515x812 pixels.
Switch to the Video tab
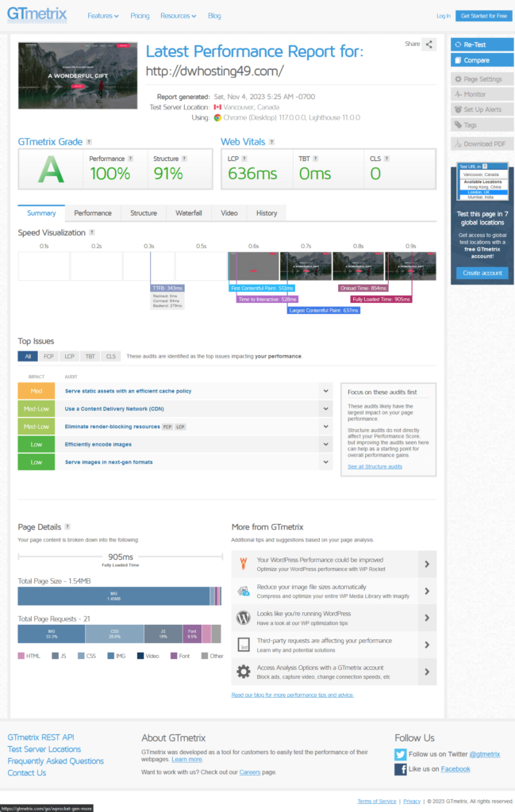[229, 213]
